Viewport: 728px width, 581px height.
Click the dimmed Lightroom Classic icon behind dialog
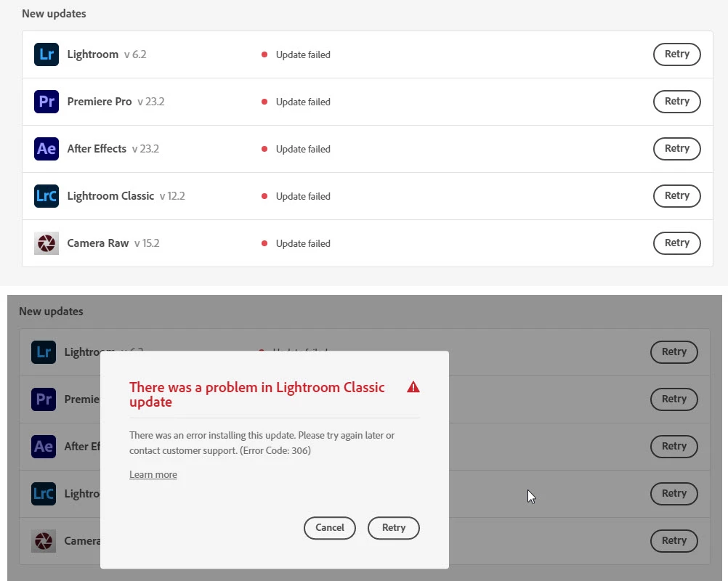(44, 493)
